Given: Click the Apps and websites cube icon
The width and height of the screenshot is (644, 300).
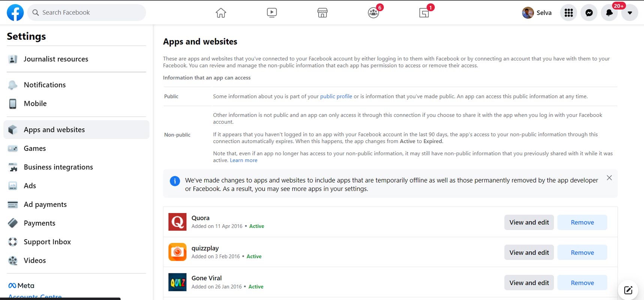Looking at the screenshot, I should 13,130.
